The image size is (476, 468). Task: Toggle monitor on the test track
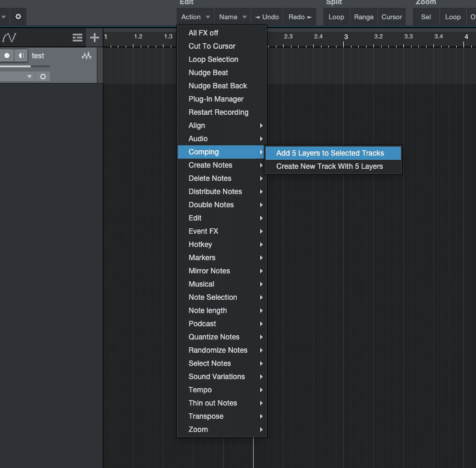21,56
